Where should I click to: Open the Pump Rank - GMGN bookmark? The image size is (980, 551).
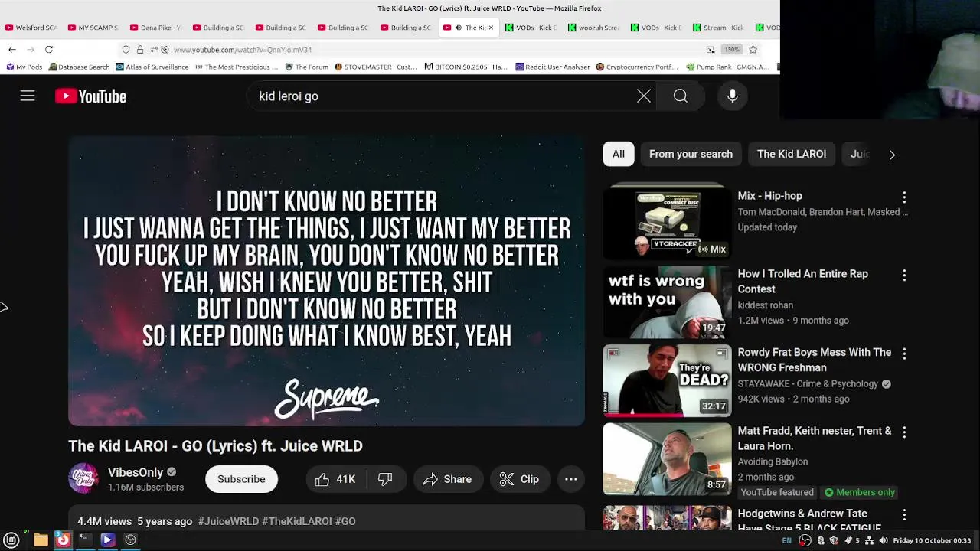[x=727, y=67]
